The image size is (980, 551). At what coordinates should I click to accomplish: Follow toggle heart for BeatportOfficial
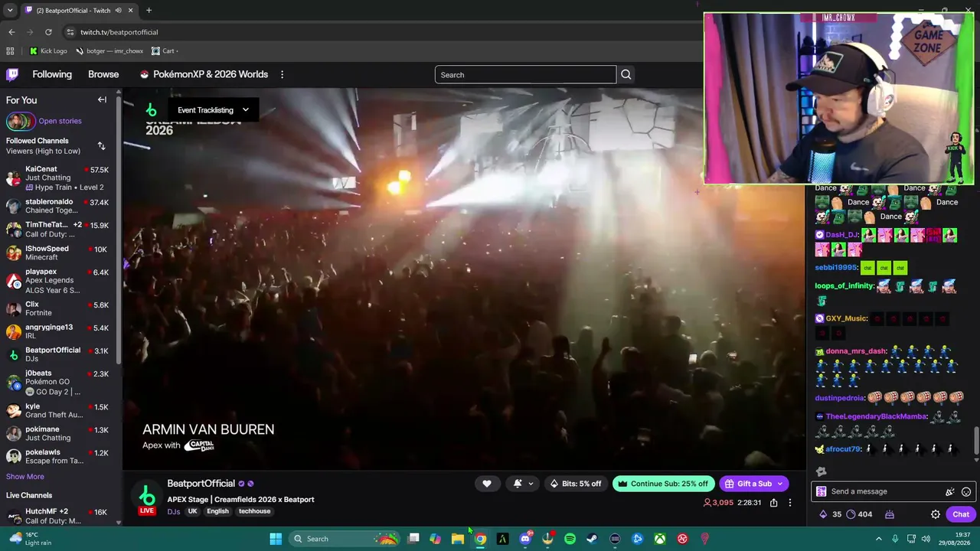point(487,484)
